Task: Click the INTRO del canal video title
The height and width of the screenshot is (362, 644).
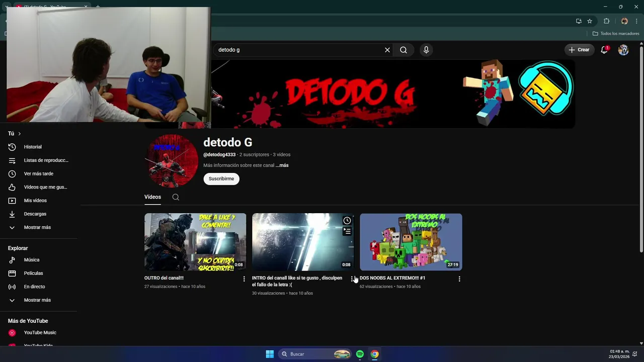Action: click(x=297, y=282)
